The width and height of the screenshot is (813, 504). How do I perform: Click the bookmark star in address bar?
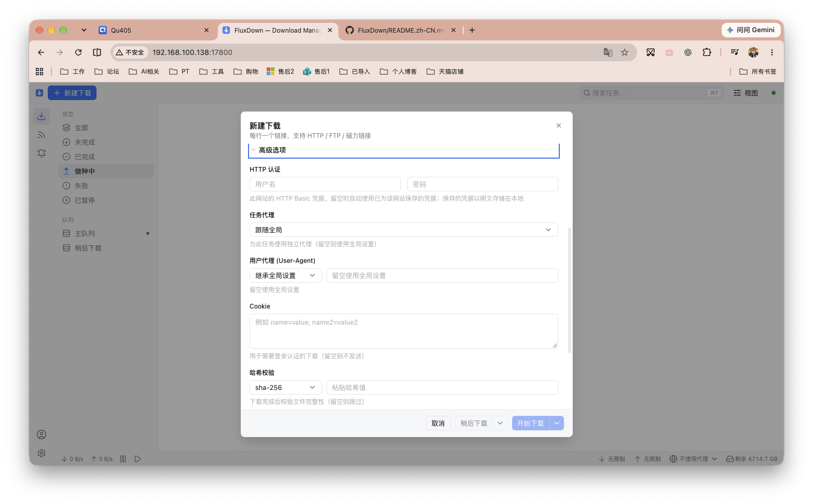coord(625,52)
